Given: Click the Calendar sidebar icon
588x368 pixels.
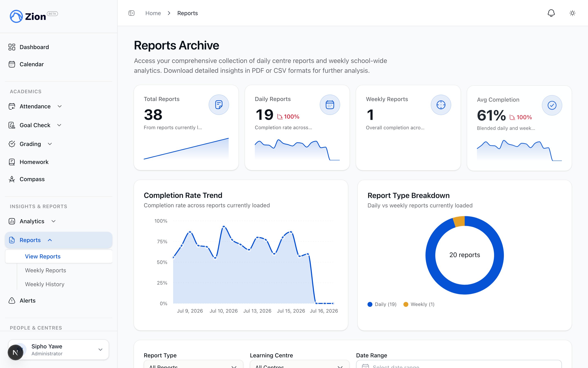Looking at the screenshot, I should (12, 64).
